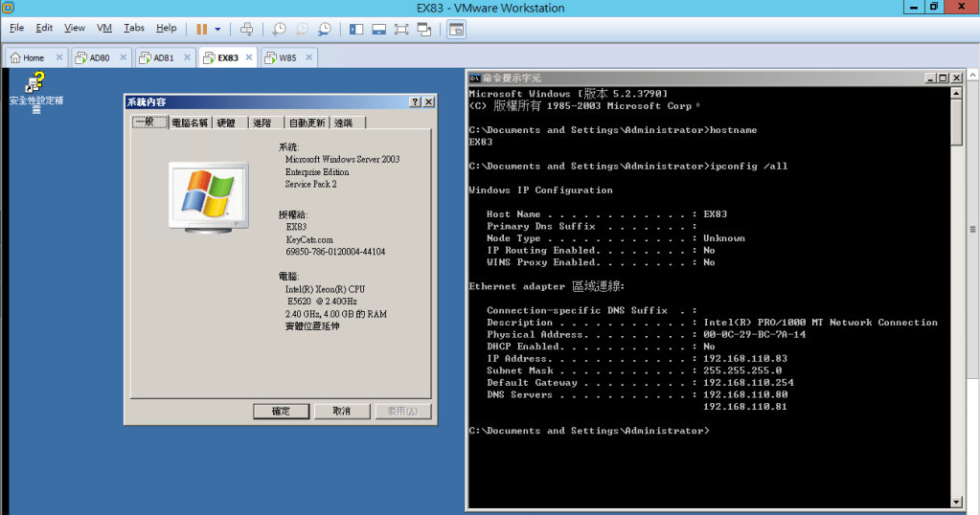Click the help question mark in 系統內容 dialog
The width and height of the screenshot is (980, 515).
click(416, 101)
